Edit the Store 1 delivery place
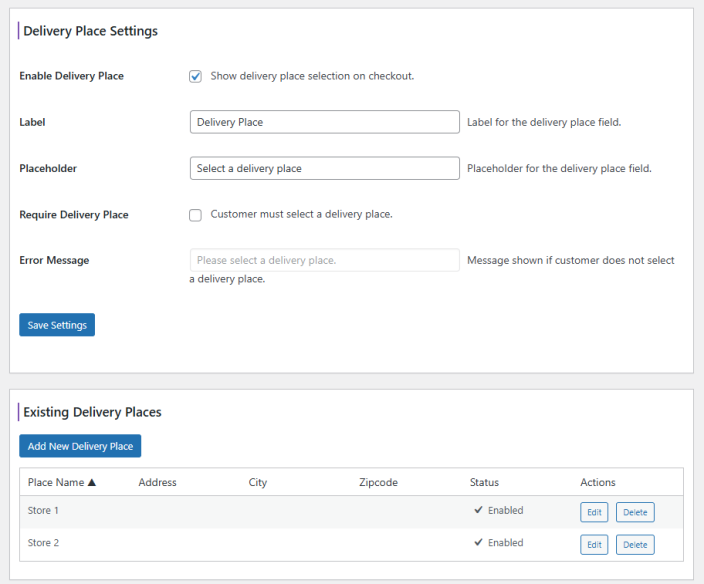Viewport: 704px width, 584px height. [x=594, y=512]
